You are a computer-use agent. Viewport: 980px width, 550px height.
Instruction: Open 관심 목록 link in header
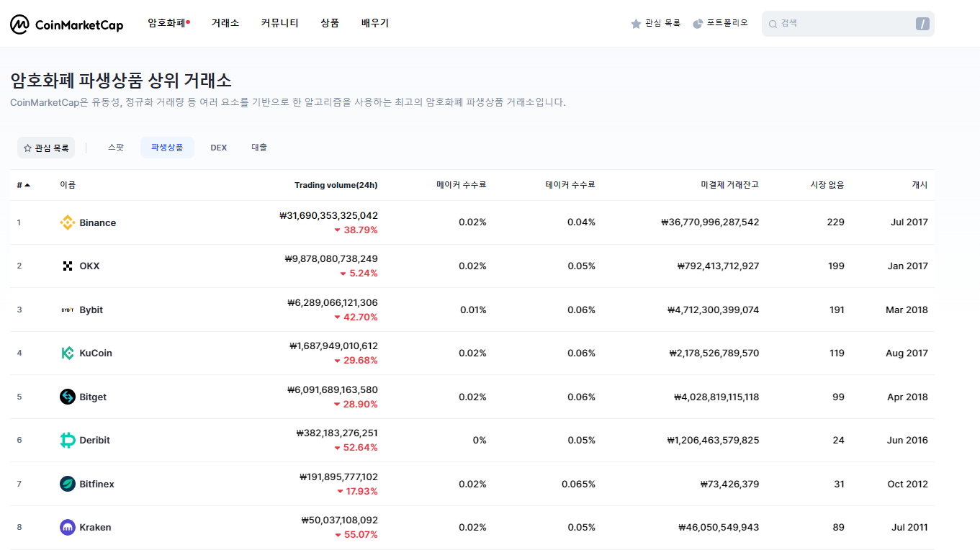point(662,23)
